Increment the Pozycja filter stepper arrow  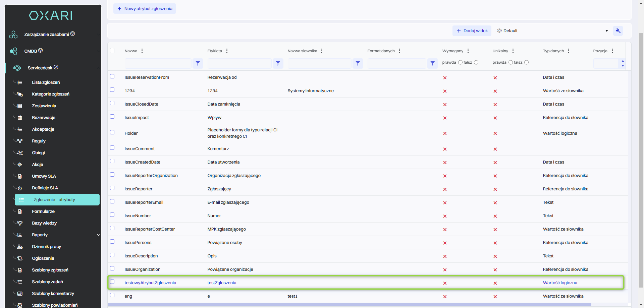[x=623, y=61]
